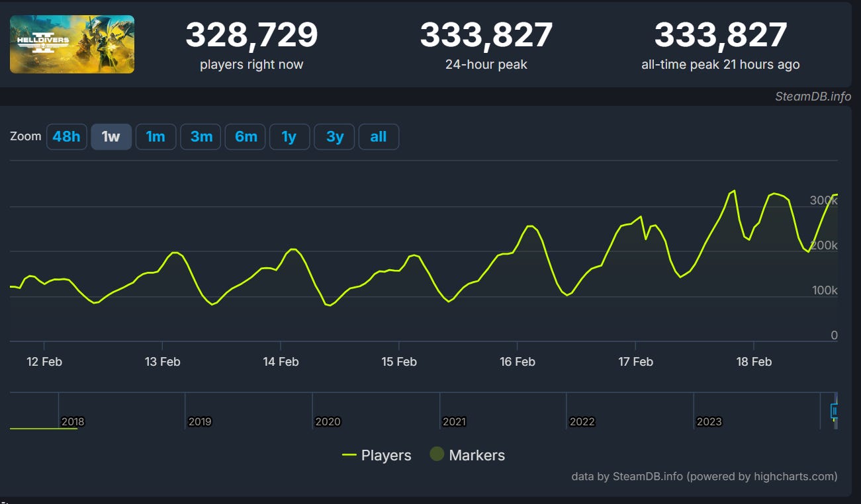The image size is (861, 504).
Task: Show all-time history with the all button
Action: tap(379, 136)
